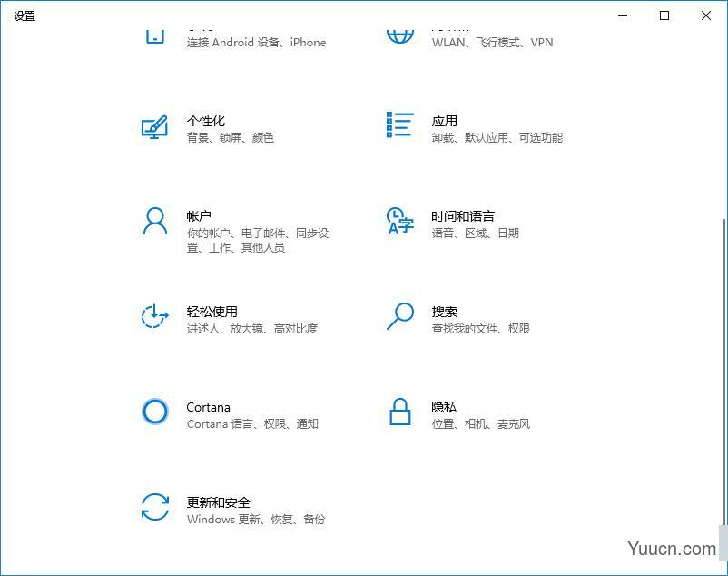
Task: Open the 个性化 personalization monitor icon
Action: 154,127
